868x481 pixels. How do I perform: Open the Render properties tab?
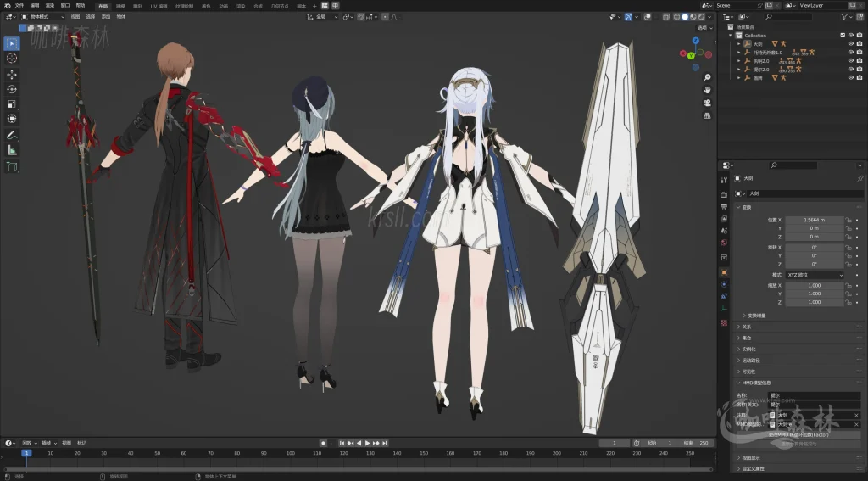click(724, 194)
